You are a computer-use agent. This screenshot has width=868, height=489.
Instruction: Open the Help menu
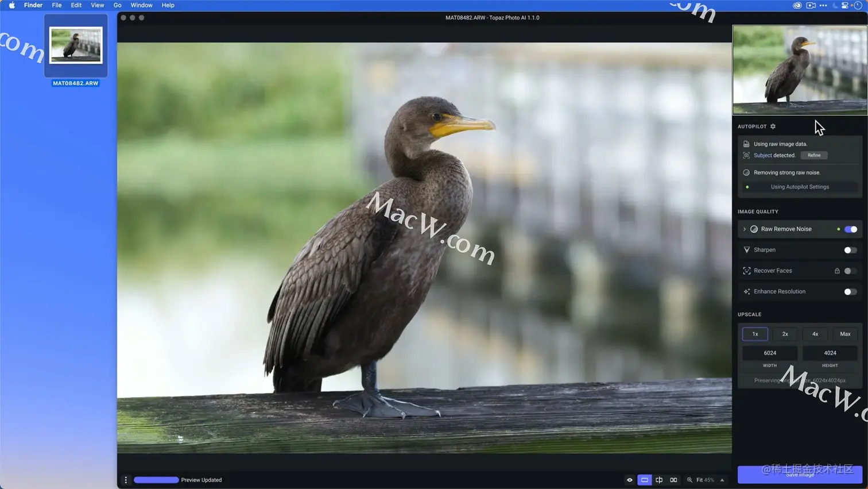[168, 5]
